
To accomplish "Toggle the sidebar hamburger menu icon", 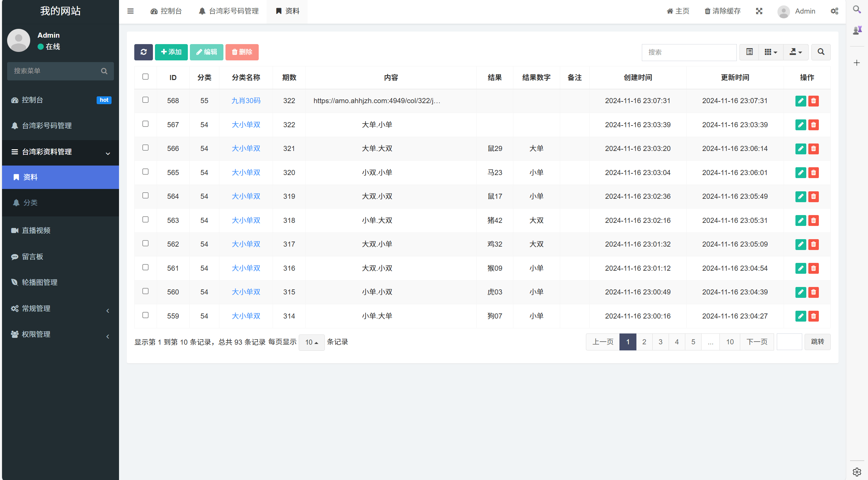I will (131, 11).
